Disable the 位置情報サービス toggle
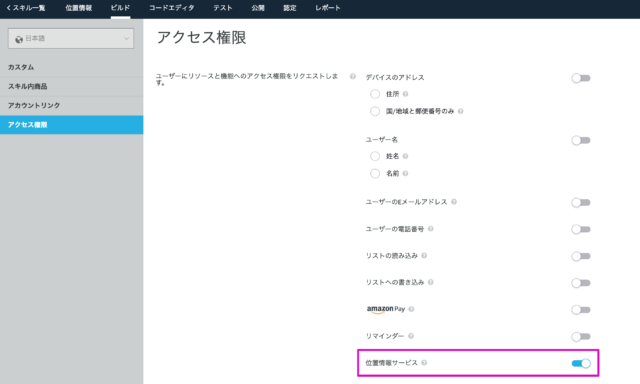The image size is (640, 384). pyautogui.click(x=581, y=363)
